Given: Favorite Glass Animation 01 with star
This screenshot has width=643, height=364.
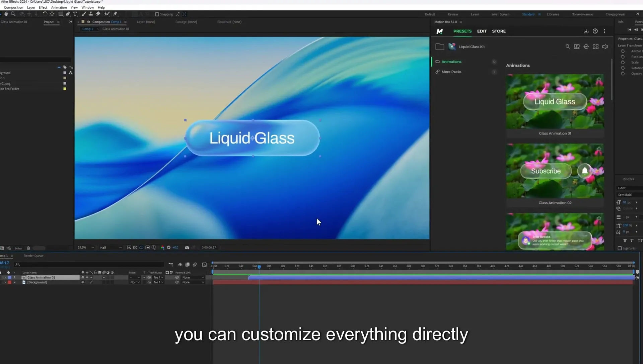Looking at the screenshot, I should tap(599, 80).
